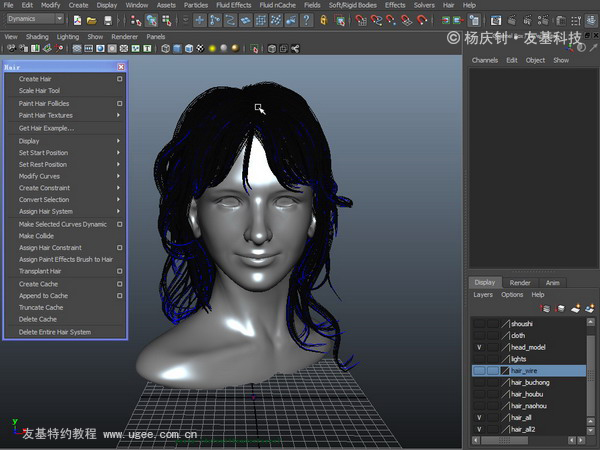Open the Soft/Rigid Bodies menu
This screenshot has width=600, height=450.
[x=353, y=5]
